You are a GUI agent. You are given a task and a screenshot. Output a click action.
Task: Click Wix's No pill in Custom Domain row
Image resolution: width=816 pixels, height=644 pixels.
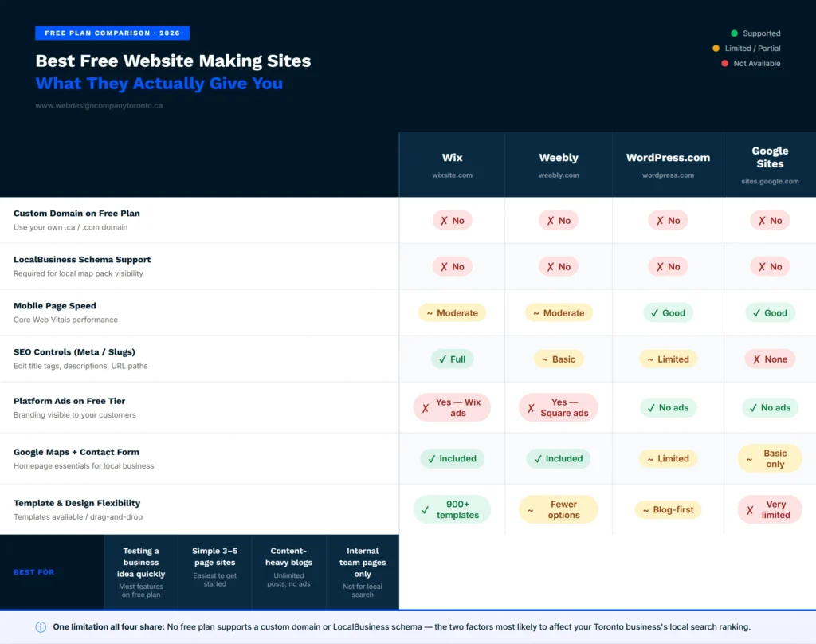tap(453, 221)
